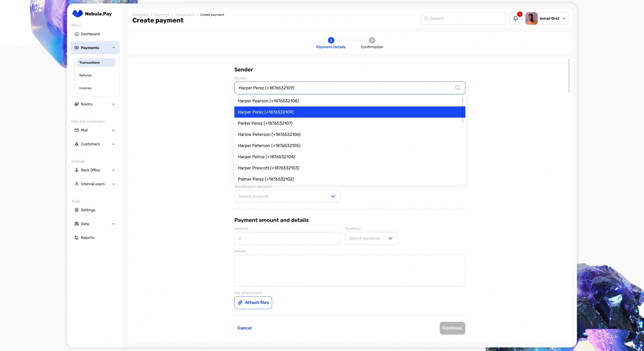644x351 pixels.
Task: Collapse the Payments menu section
Action: 113,48
